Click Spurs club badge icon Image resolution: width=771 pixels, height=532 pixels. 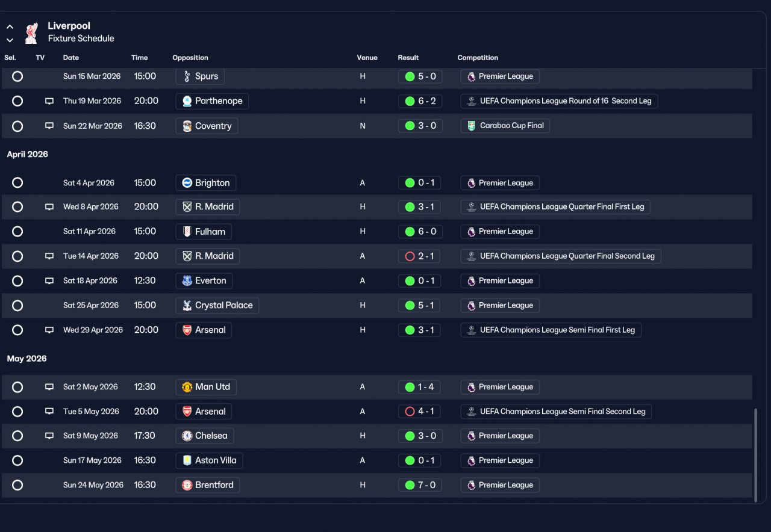[x=187, y=76]
